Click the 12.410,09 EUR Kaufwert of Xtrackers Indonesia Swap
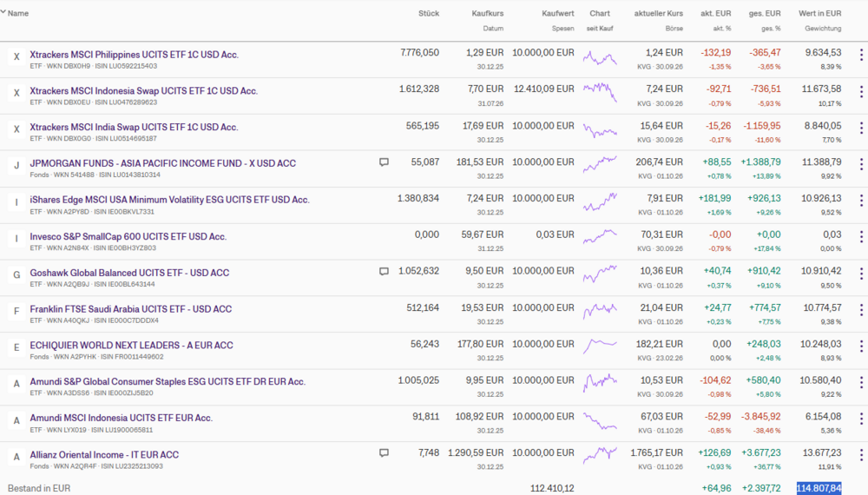Screen dimensions: 868x495 click(544, 89)
